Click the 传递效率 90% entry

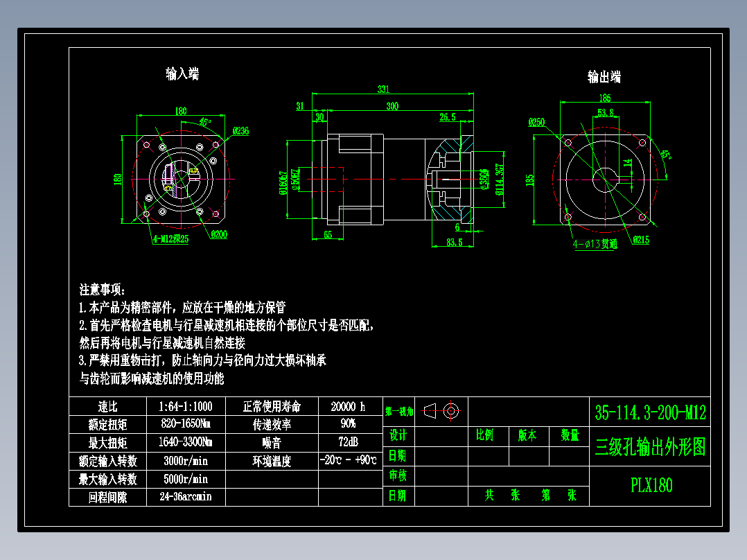point(347,425)
